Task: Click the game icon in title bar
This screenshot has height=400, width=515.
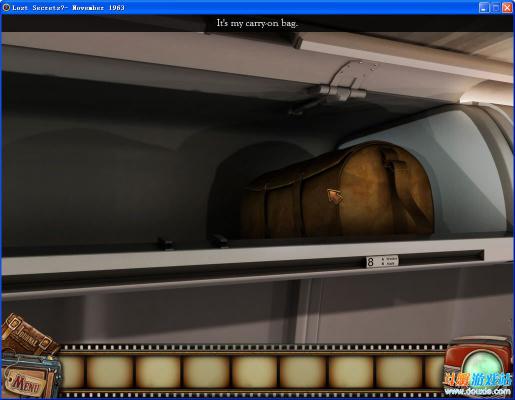Action: (6, 7)
